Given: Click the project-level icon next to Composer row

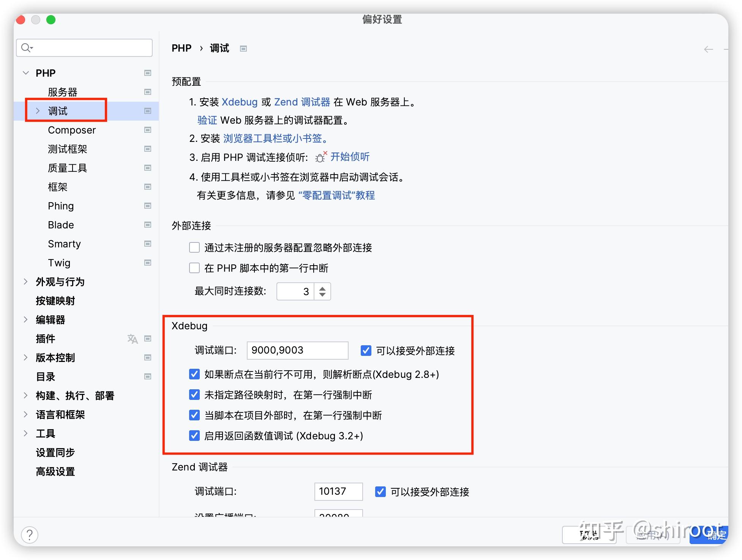Looking at the screenshot, I should [x=148, y=130].
